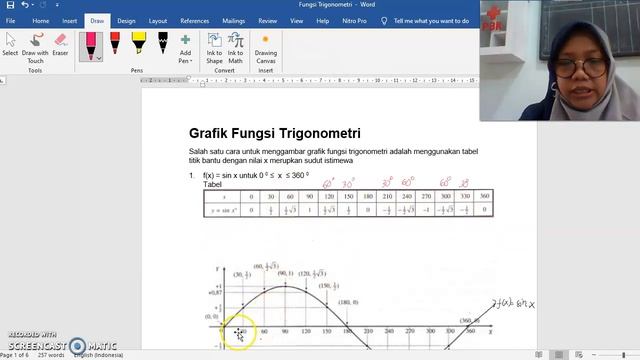Switch to Read Mode view icon
Image resolution: width=640 pixels, height=360 pixels.
coord(539,355)
